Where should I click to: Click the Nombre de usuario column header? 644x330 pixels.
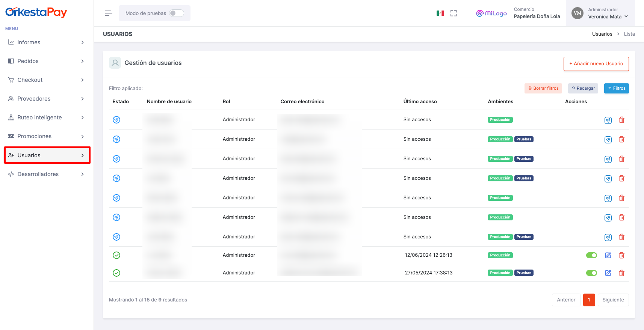pos(169,102)
